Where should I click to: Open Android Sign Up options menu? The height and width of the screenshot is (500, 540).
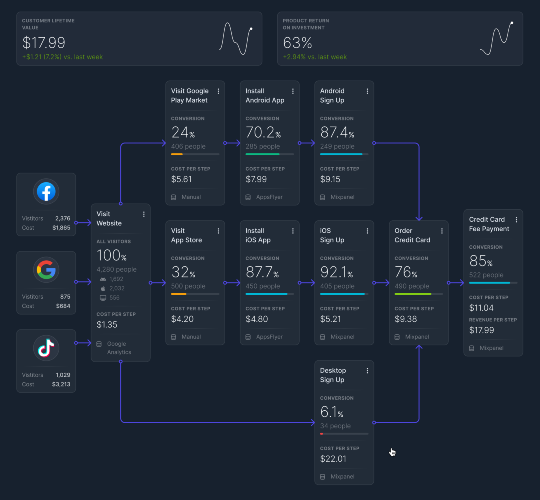tap(367, 91)
